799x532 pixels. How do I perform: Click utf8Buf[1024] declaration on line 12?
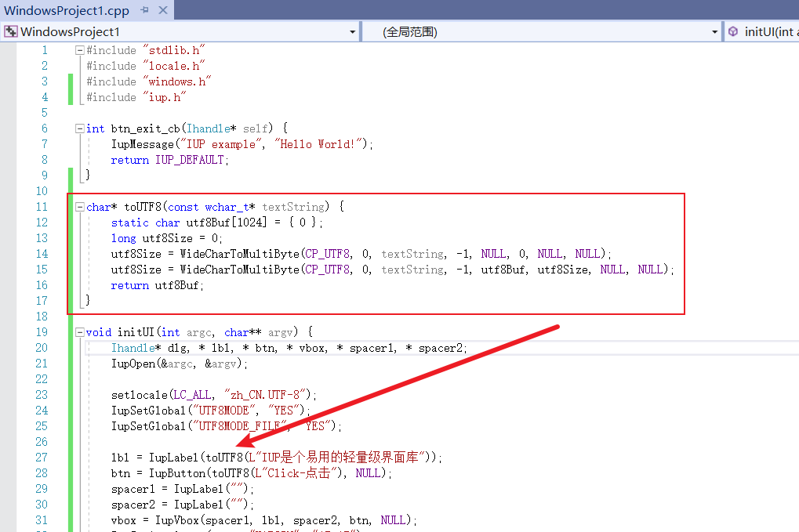pos(227,223)
